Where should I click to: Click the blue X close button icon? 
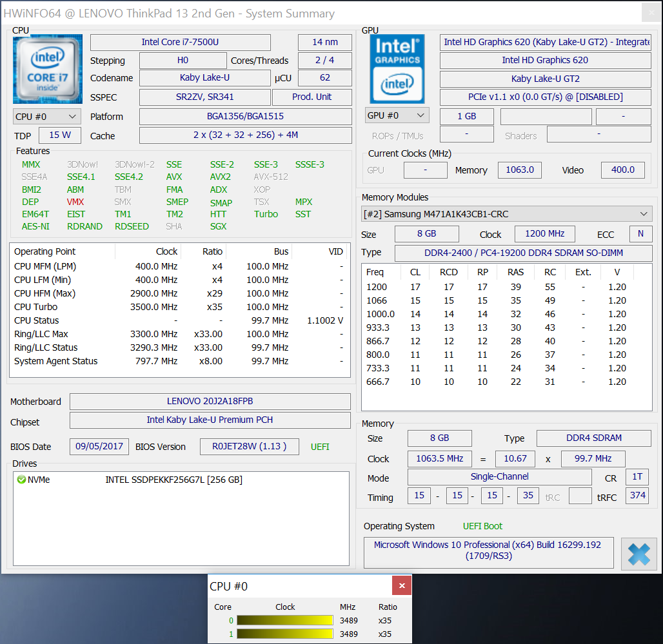[639, 554]
